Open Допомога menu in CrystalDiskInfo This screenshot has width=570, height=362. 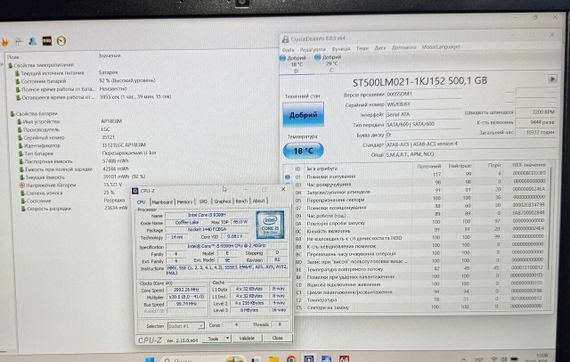coord(404,48)
